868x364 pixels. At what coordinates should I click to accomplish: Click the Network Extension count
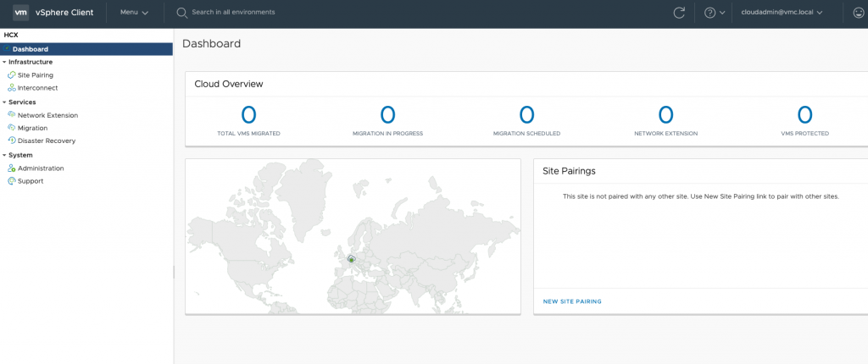click(x=665, y=114)
